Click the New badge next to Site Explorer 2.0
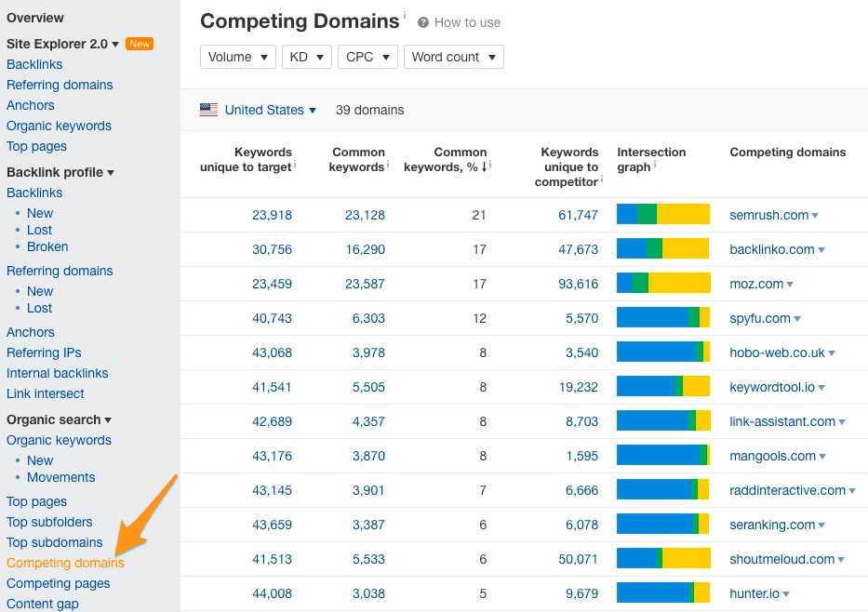This screenshot has width=868, height=612. (x=140, y=44)
